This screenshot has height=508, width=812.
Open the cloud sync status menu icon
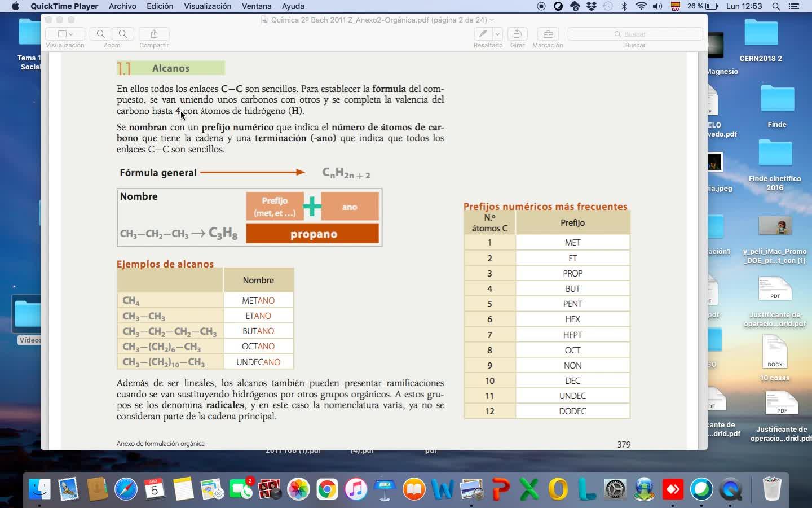(x=575, y=6)
